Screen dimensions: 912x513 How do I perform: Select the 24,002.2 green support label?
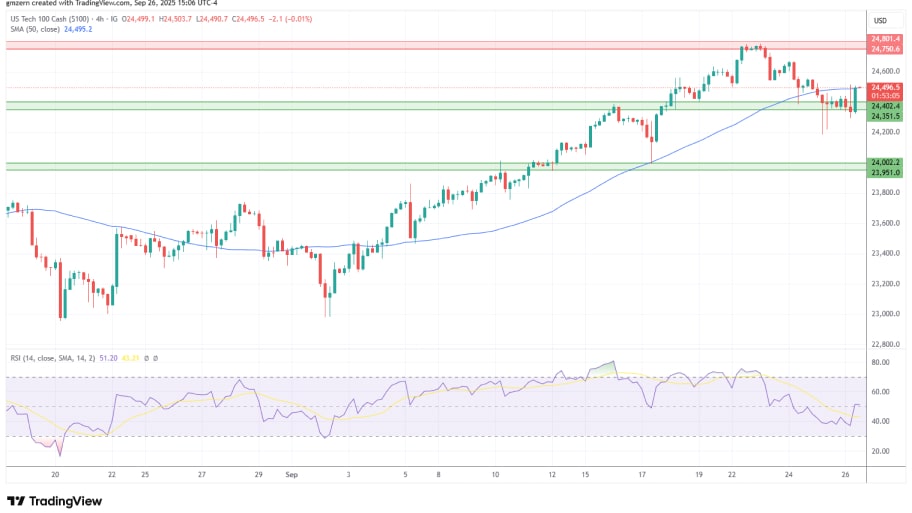coord(886,162)
